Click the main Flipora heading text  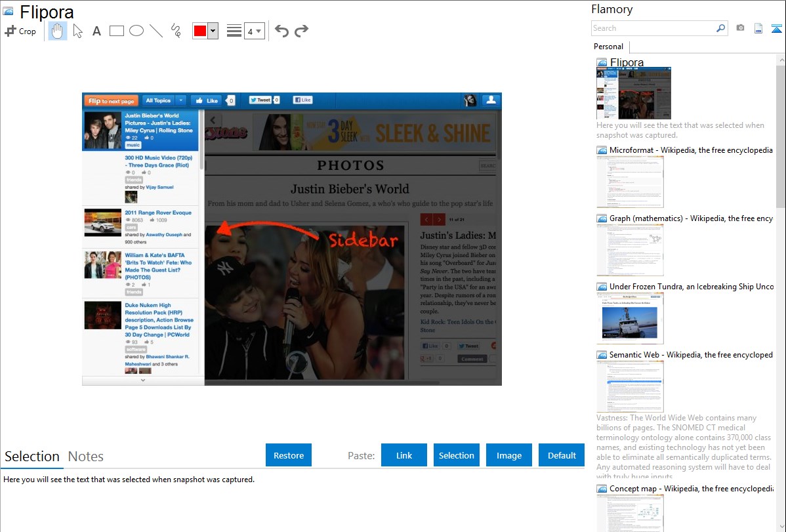[47, 12]
